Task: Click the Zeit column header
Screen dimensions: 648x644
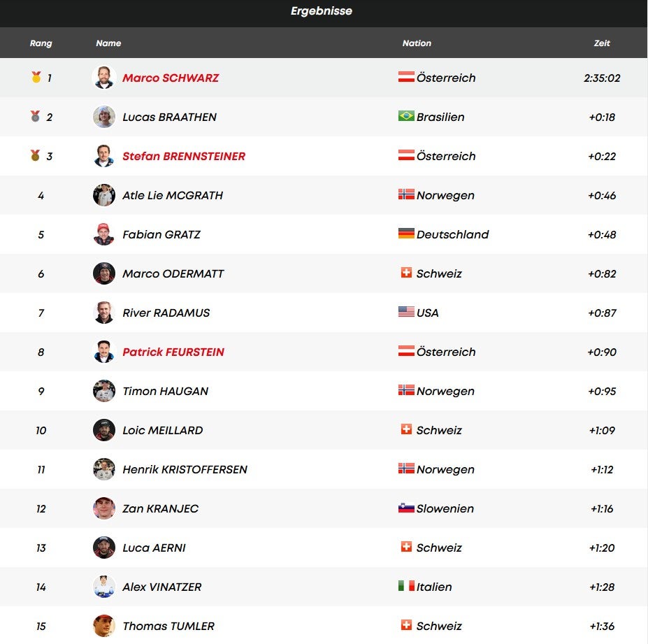Action: 602,43
